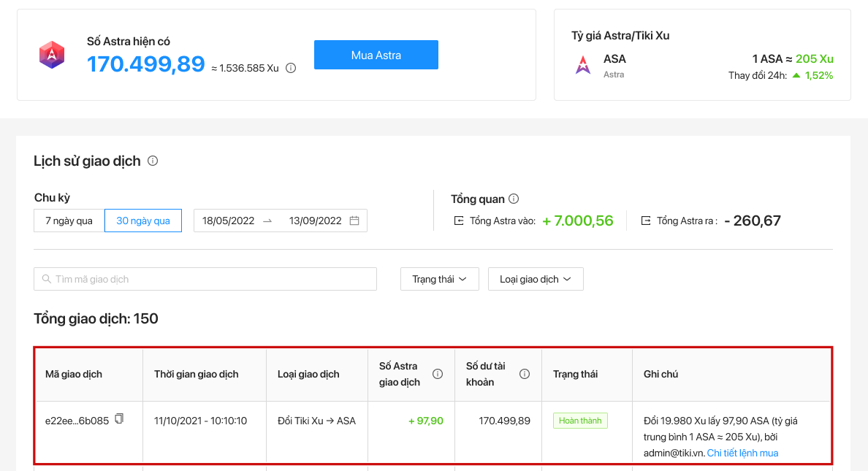Click the Tổng Astra ra icon
The height and width of the screenshot is (471, 868).
(645, 221)
